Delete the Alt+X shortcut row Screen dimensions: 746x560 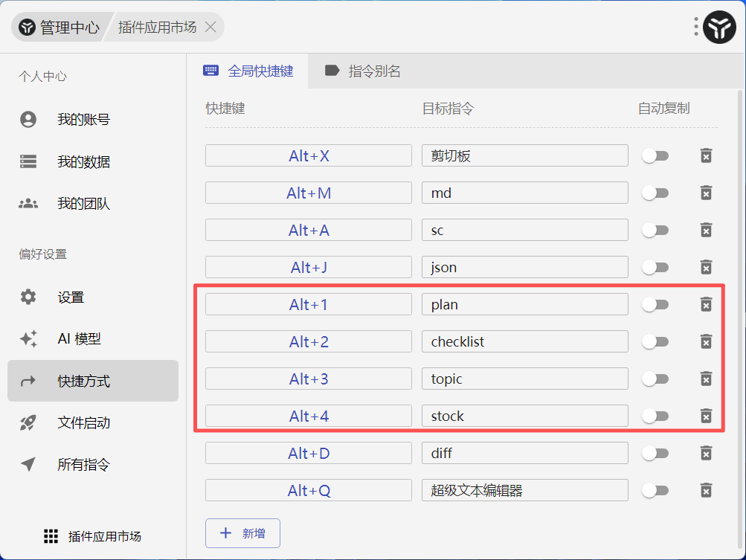pyautogui.click(x=706, y=155)
